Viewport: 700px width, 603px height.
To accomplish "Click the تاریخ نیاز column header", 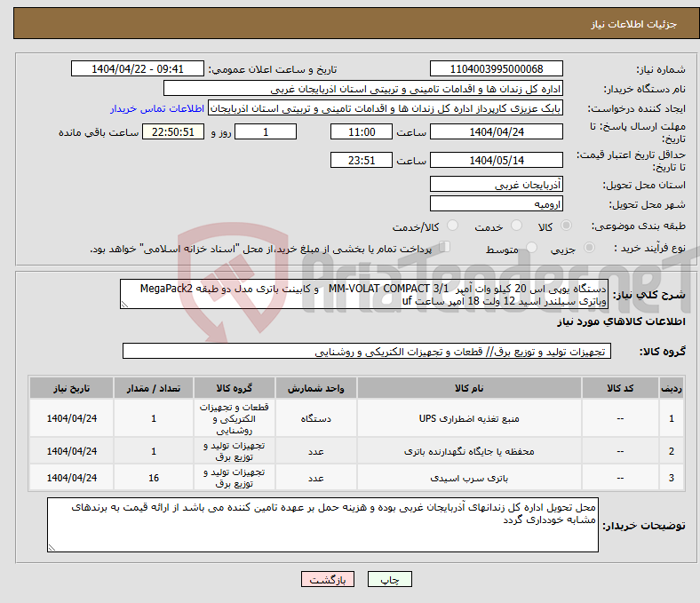I will click(x=71, y=388).
